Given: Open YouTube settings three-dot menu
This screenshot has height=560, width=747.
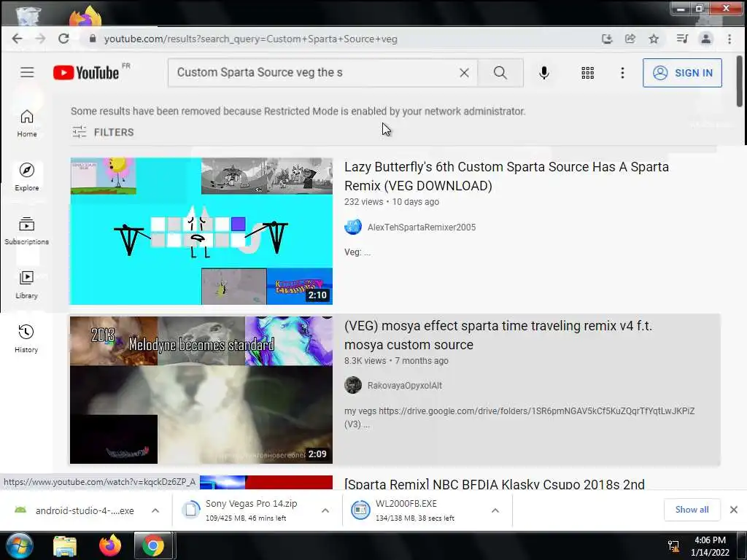Looking at the screenshot, I should pos(622,72).
